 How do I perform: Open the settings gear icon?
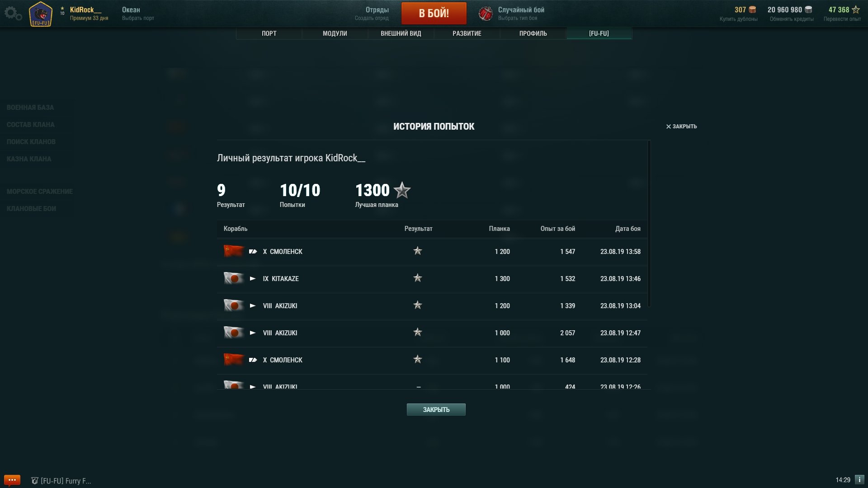pyautogui.click(x=13, y=14)
